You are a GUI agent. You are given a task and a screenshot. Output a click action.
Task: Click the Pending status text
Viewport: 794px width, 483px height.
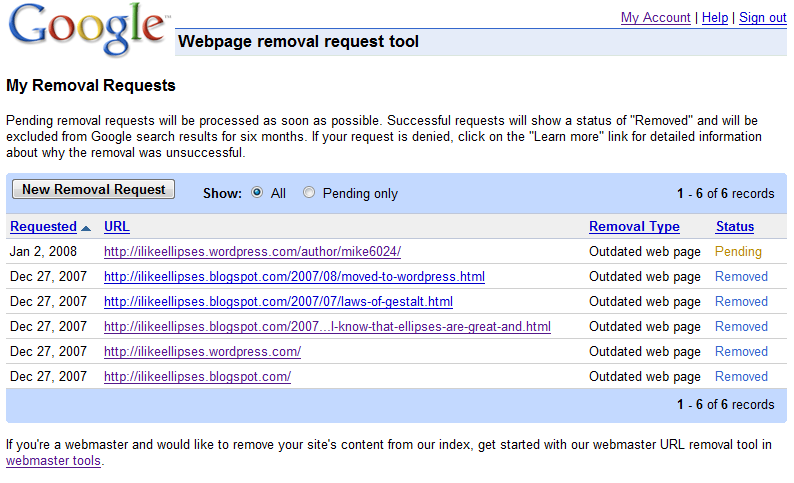pos(738,252)
